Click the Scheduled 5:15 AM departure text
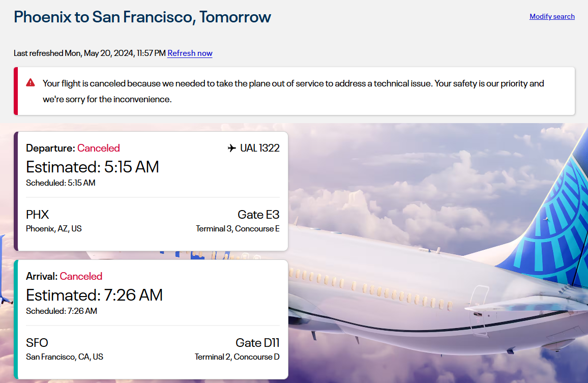This screenshot has width=588, height=383. 61,183
